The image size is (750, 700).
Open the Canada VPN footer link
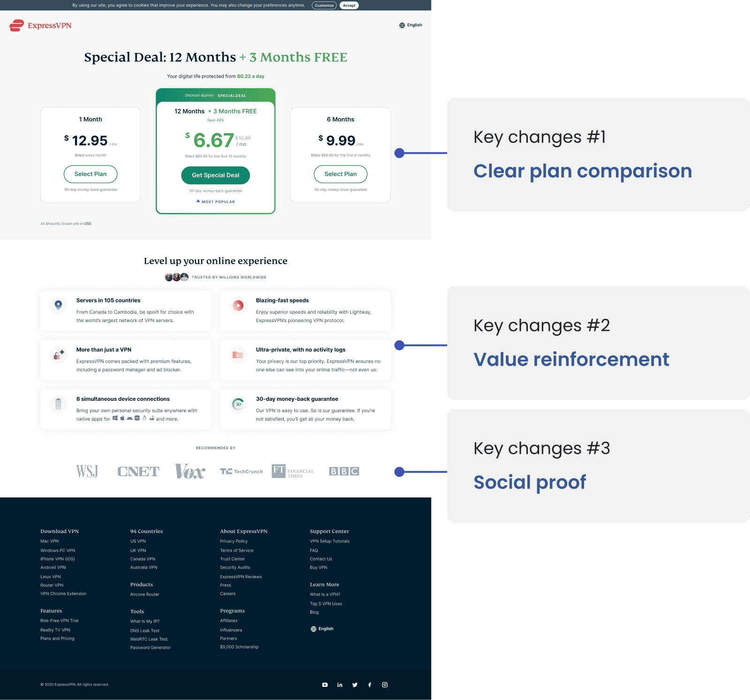coord(143,559)
